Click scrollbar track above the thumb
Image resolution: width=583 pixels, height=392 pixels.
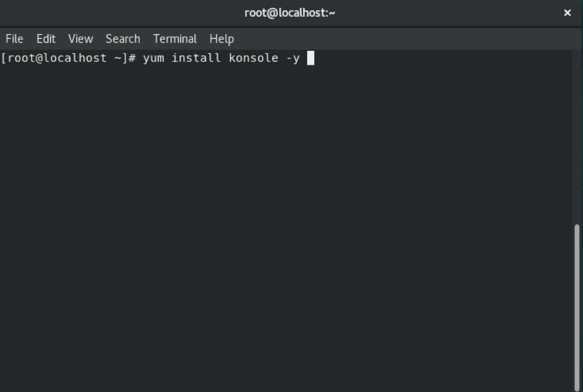click(577, 138)
